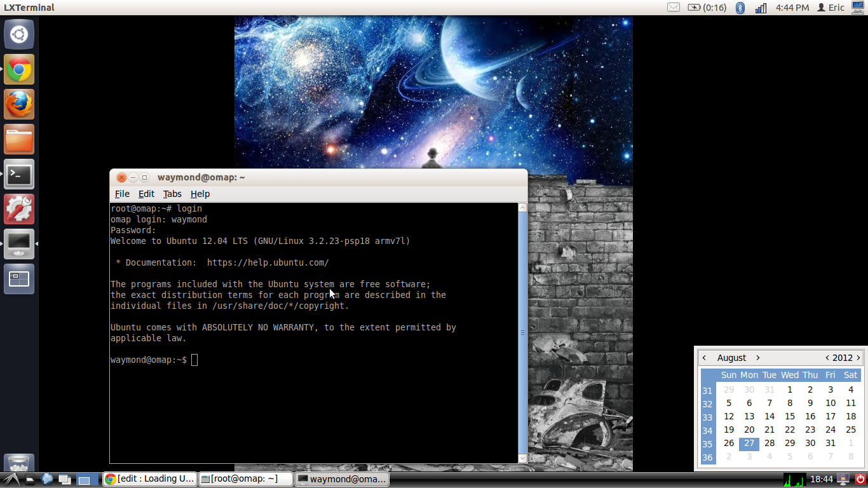Open the Bluetooth status icon in the top panel
This screenshot has height=488, width=868.
click(740, 8)
